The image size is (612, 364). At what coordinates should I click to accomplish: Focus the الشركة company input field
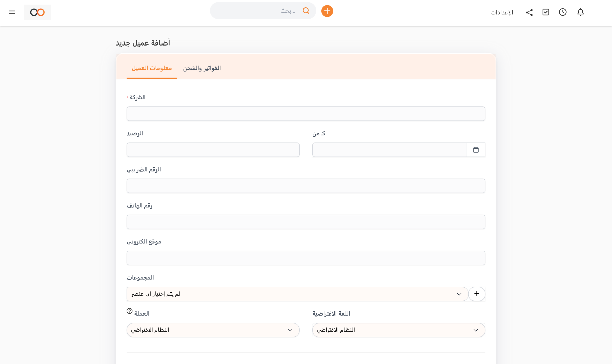pos(306,114)
